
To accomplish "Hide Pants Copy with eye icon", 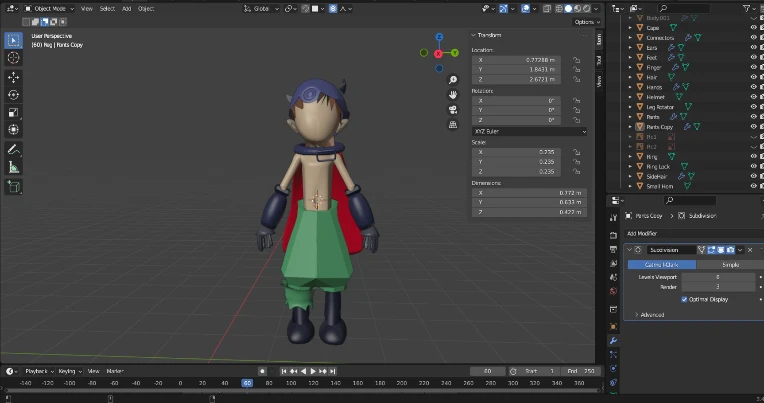I will pos(754,127).
